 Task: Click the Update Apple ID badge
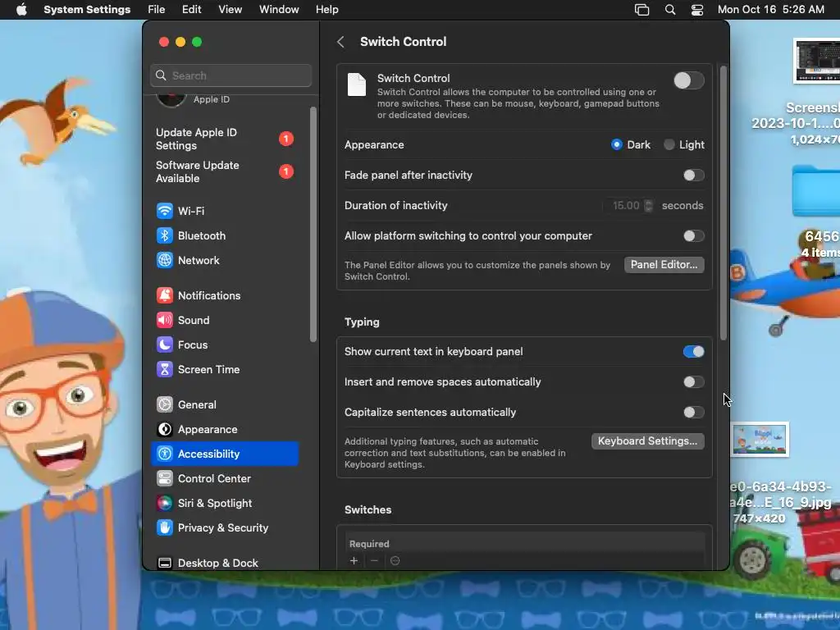click(x=286, y=139)
